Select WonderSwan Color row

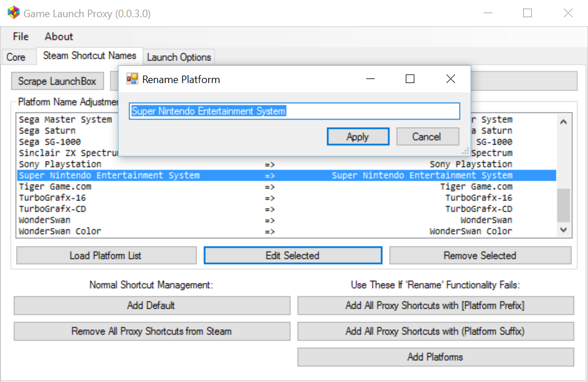[287, 231]
